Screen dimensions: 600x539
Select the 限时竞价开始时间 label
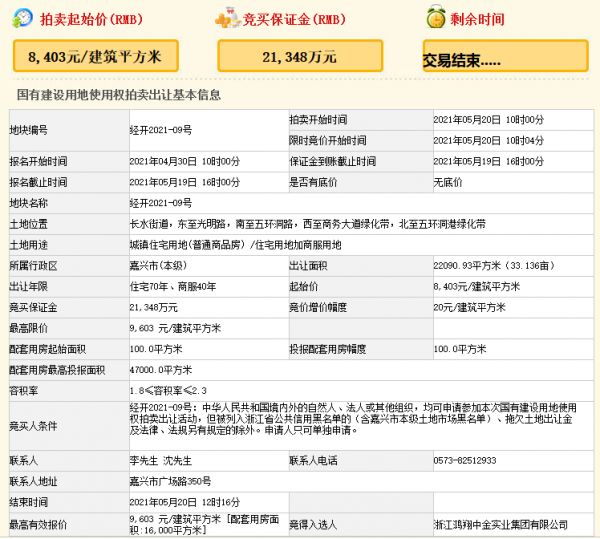click(328, 140)
